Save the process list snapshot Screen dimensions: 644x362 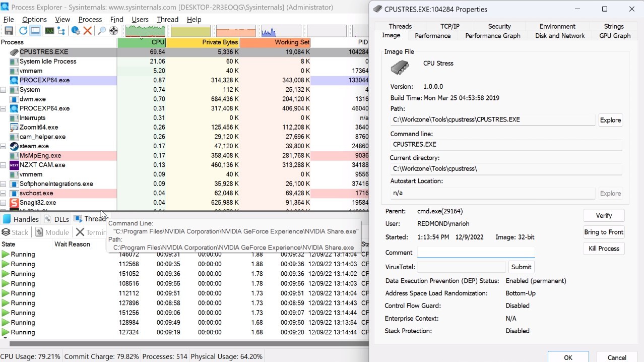9,30
